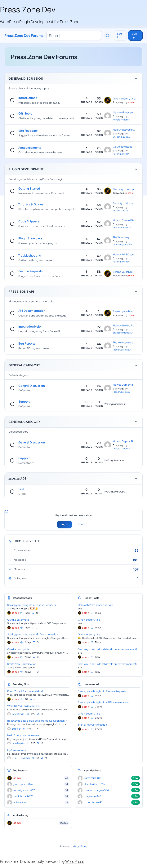Viewport: 147px width, 868px height.
Task: Click the '6 today' badge in Active Today
Action: [64, 823]
